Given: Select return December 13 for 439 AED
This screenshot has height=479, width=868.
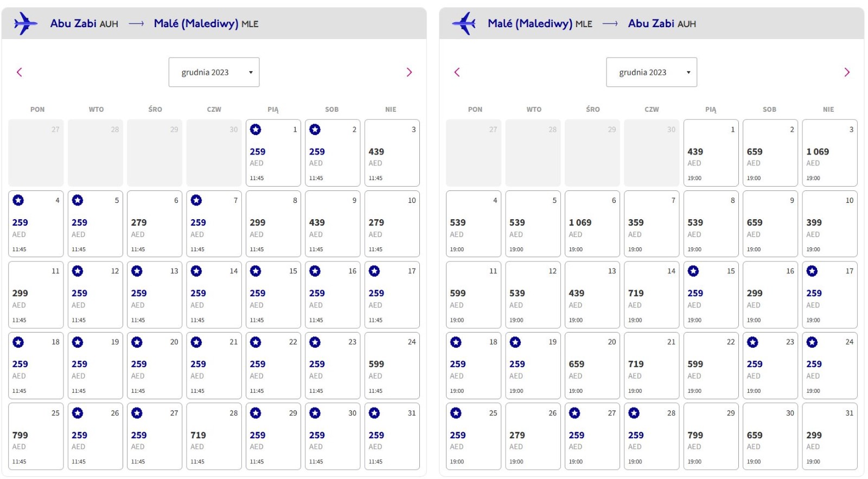Looking at the screenshot, I should [592, 295].
